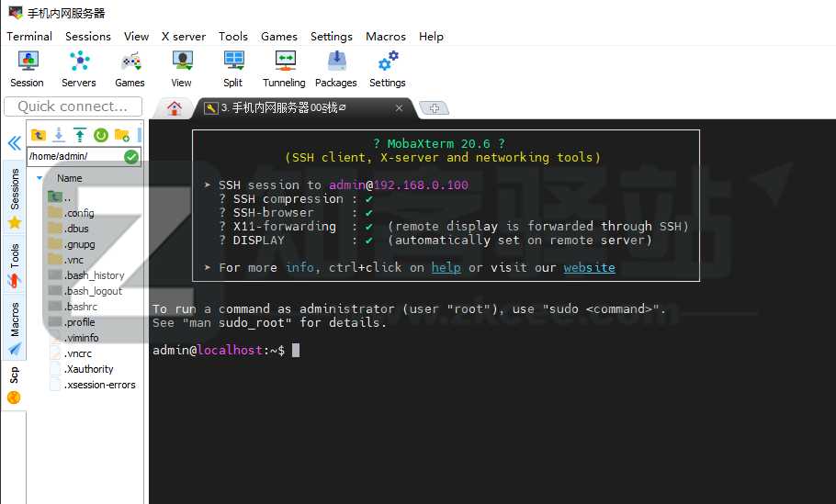Open the Help menu

(431, 36)
